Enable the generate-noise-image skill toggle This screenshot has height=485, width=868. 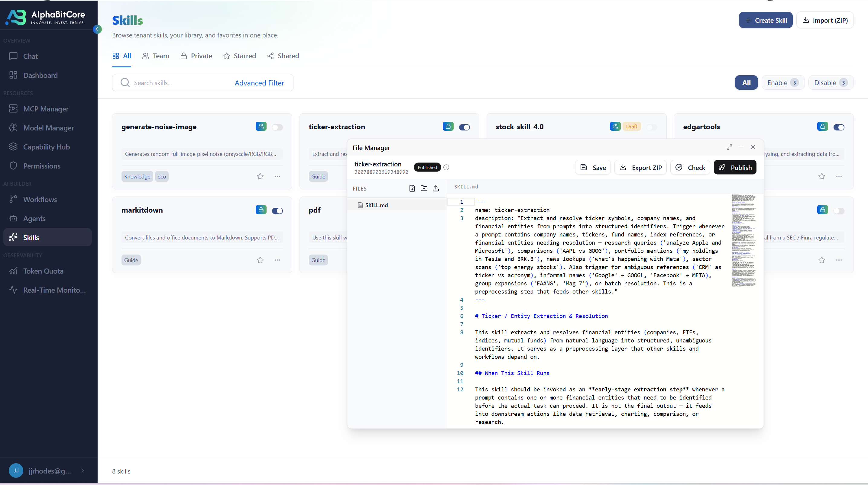point(277,127)
